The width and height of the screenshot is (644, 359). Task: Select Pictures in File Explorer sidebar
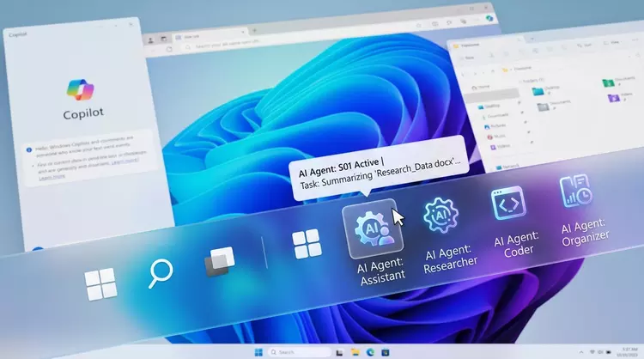[495, 126]
